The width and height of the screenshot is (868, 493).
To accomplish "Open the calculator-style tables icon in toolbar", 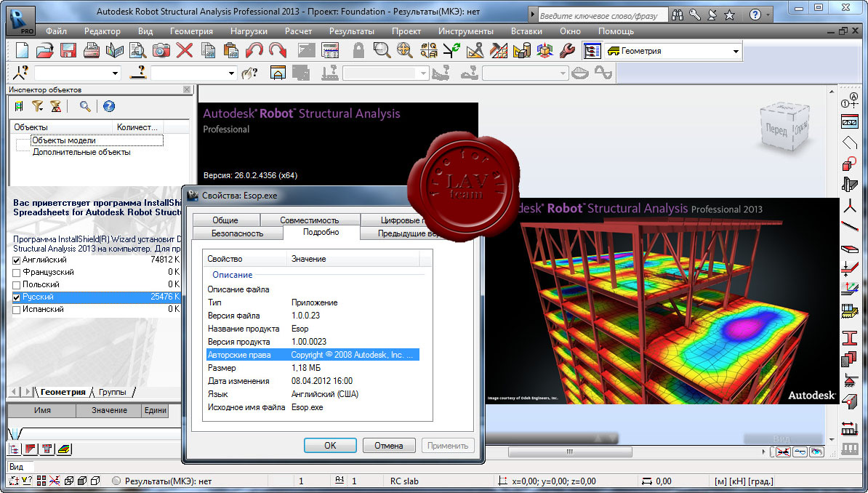I will 330,51.
